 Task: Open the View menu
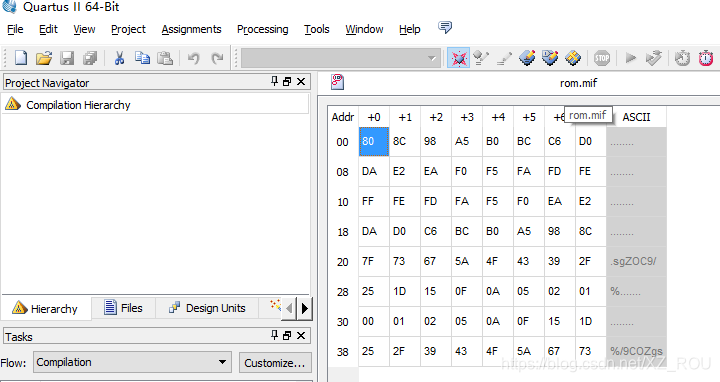pos(84,29)
